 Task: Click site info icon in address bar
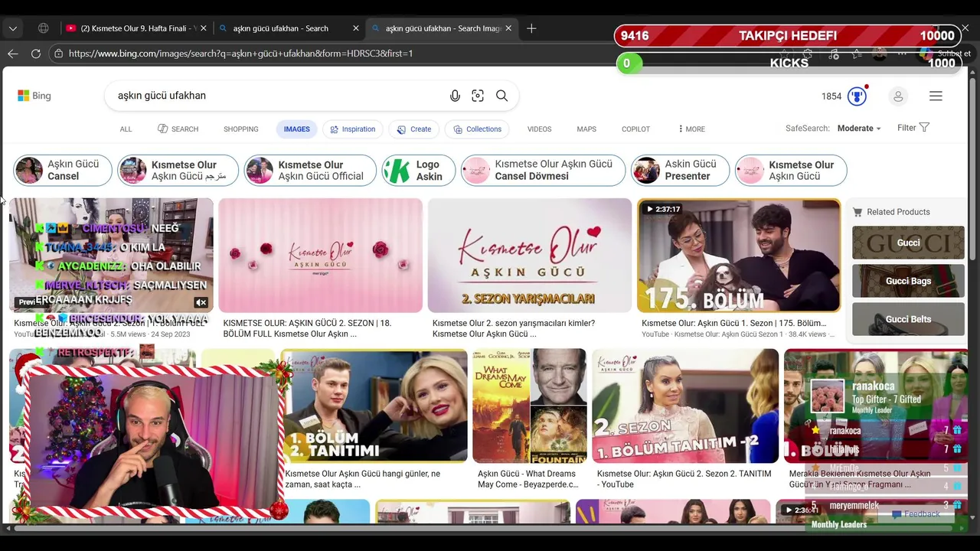click(x=58, y=54)
